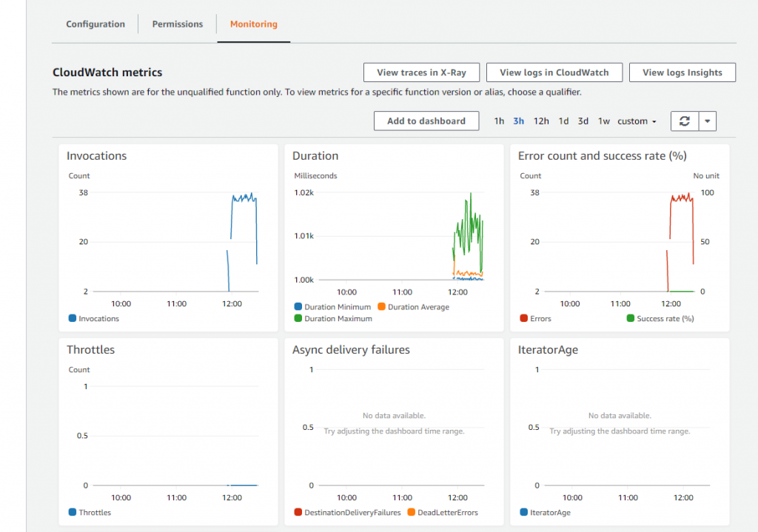Screen dimensions: 758x532
Task: Select the 1d time range
Action: pyautogui.click(x=563, y=121)
